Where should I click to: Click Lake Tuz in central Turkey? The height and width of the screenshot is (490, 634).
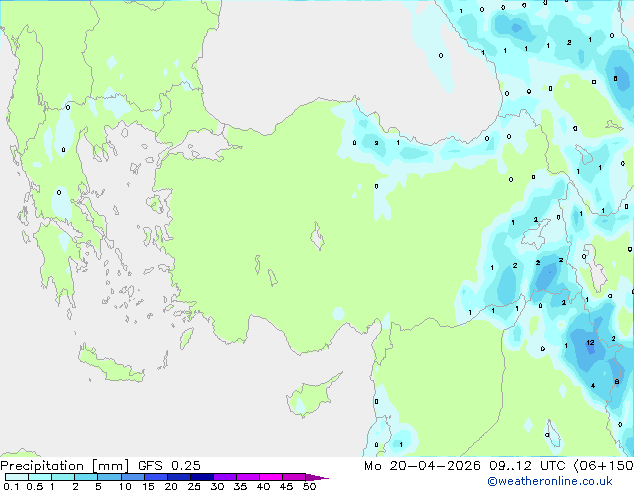click(317, 236)
